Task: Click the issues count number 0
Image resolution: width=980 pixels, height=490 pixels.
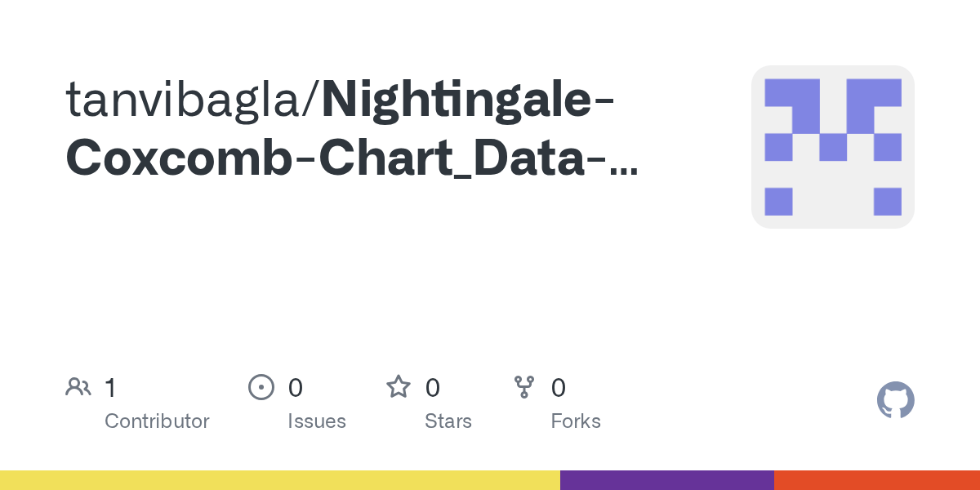Action: [x=296, y=387]
